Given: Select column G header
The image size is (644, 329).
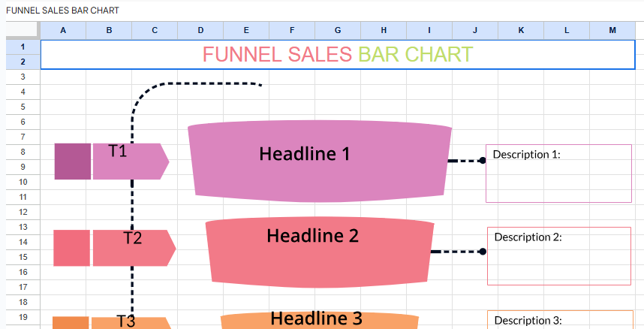Looking at the screenshot, I should 337,30.
